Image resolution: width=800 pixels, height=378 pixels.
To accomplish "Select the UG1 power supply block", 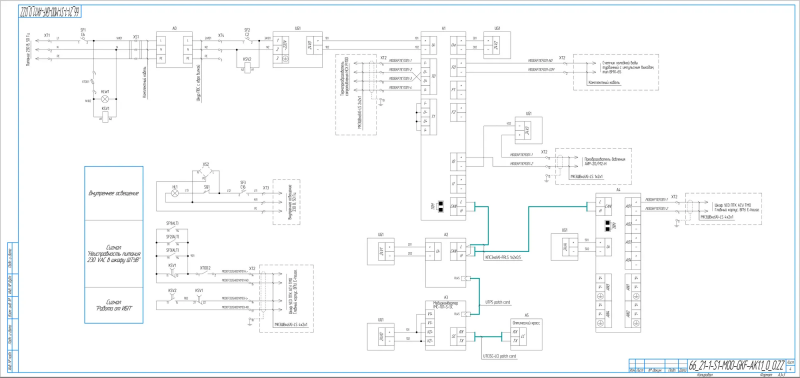I will pos(298,49).
